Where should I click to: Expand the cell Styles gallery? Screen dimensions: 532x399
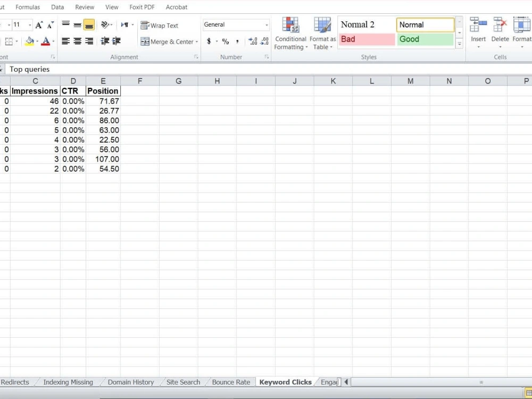[460, 44]
